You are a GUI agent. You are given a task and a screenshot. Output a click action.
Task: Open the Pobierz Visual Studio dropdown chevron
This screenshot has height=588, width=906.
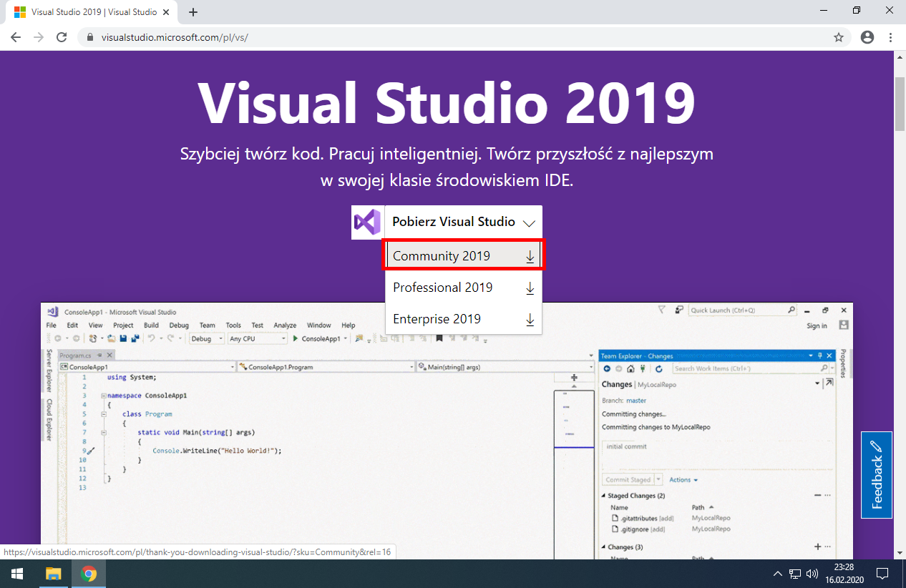pyautogui.click(x=530, y=222)
